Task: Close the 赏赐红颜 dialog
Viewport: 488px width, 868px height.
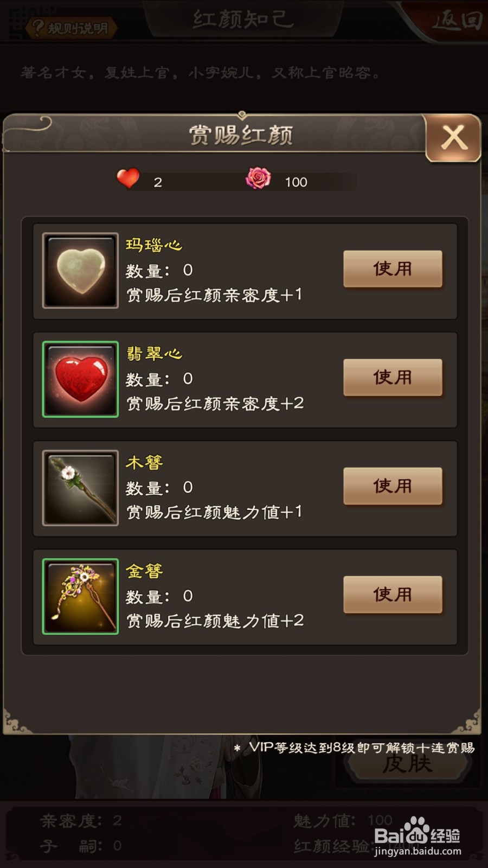Action: point(454,138)
